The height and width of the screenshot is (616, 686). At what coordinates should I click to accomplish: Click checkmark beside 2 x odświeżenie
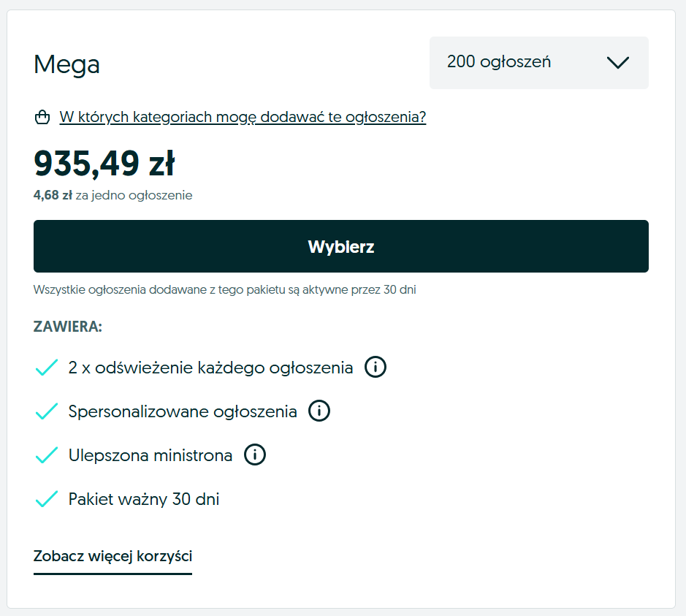(x=47, y=367)
